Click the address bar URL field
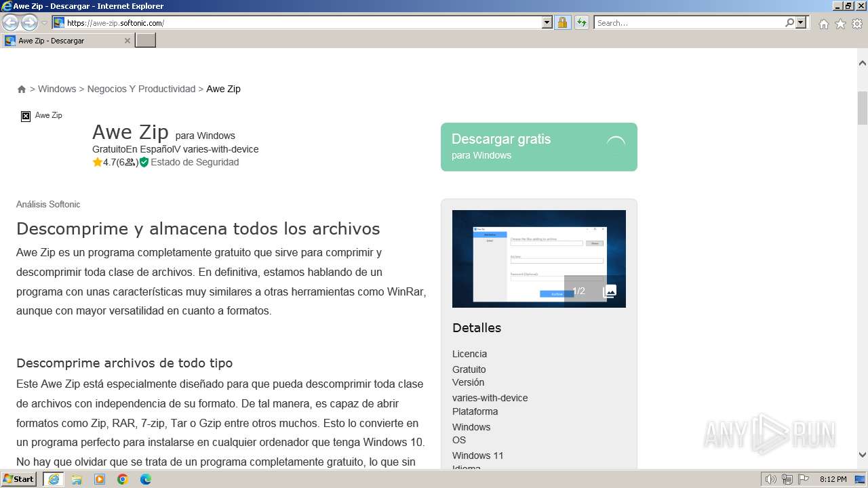This screenshot has width=868, height=488. click(297, 23)
